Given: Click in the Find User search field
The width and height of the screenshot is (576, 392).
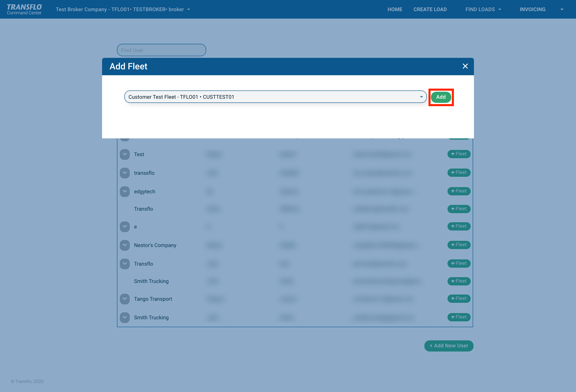Looking at the screenshot, I should pyautogui.click(x=161, y=50).
